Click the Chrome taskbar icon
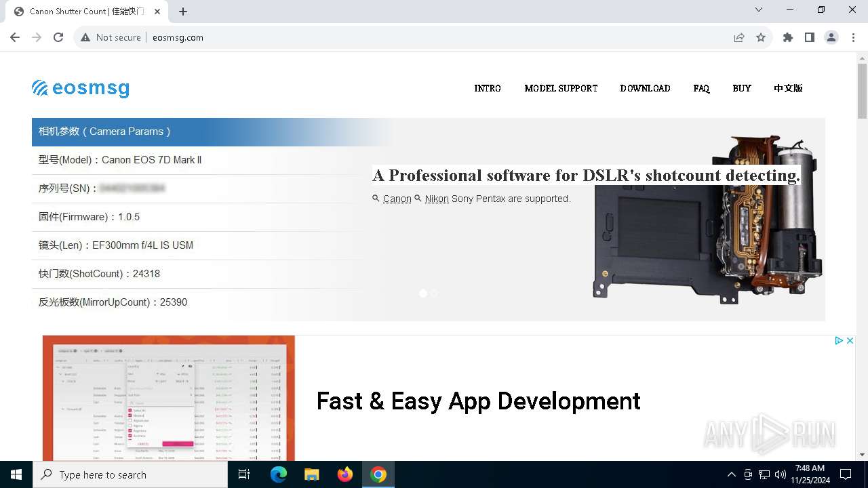Image resolution: width=868 pixels, height=488 pixels. [x=378, y=474]
